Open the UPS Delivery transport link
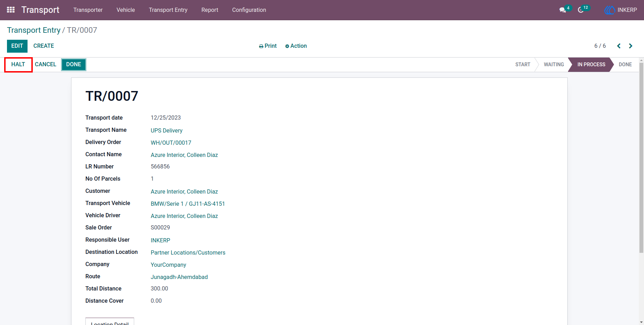Screen dimensions: 644x325 (x=167, y=130)
